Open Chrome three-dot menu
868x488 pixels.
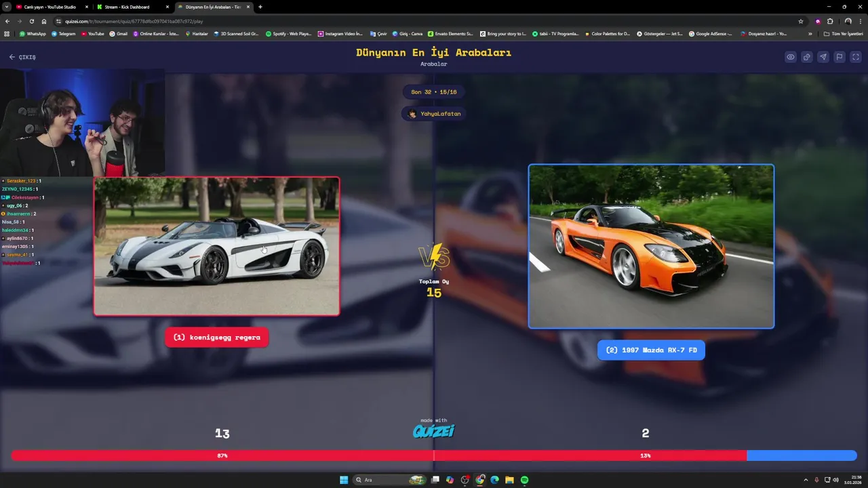pyautogui.click(x=861, y=21)
